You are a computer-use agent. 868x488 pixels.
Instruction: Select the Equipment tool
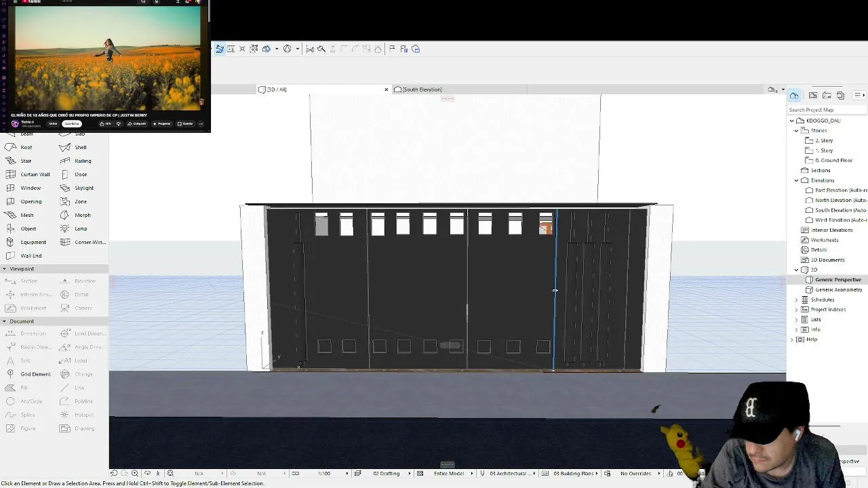click(26, 242)
